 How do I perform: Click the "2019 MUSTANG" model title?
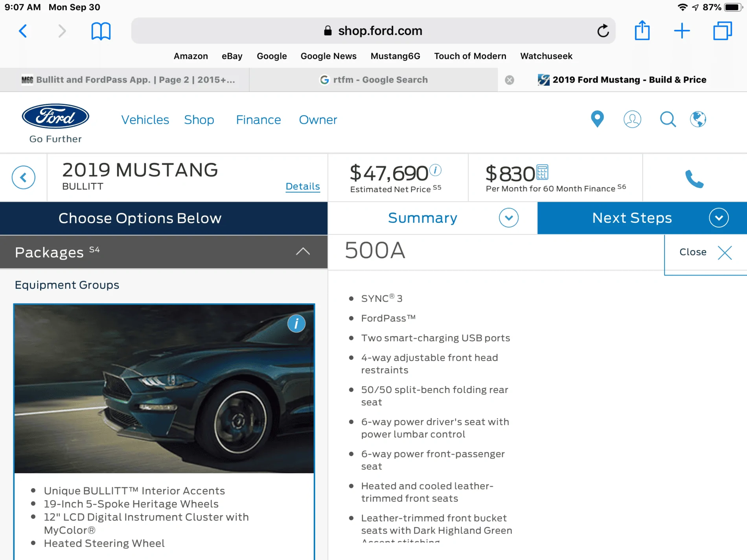[x=140, y=170]
